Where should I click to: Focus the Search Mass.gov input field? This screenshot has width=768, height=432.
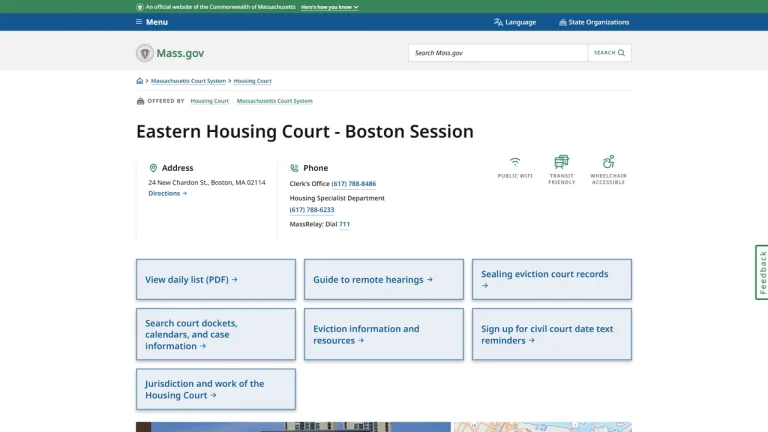point(498,53)
